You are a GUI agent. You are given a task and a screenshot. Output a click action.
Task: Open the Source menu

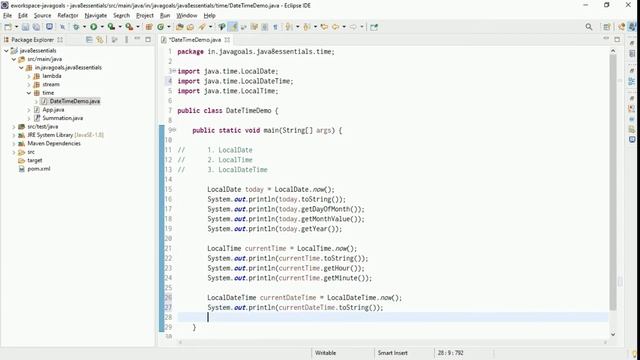[x=42, y=16]
